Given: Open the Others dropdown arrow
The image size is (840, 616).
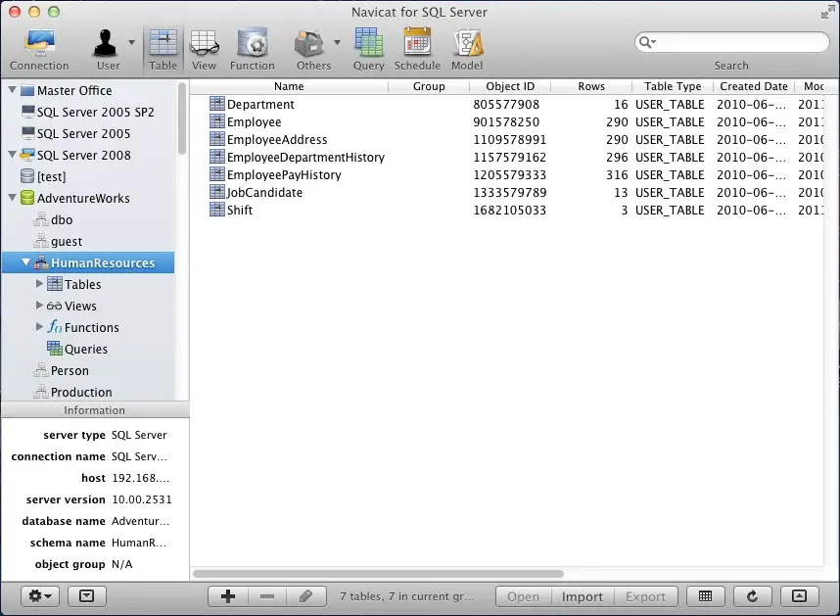Looking at the screenshot, I should [337, 42].
